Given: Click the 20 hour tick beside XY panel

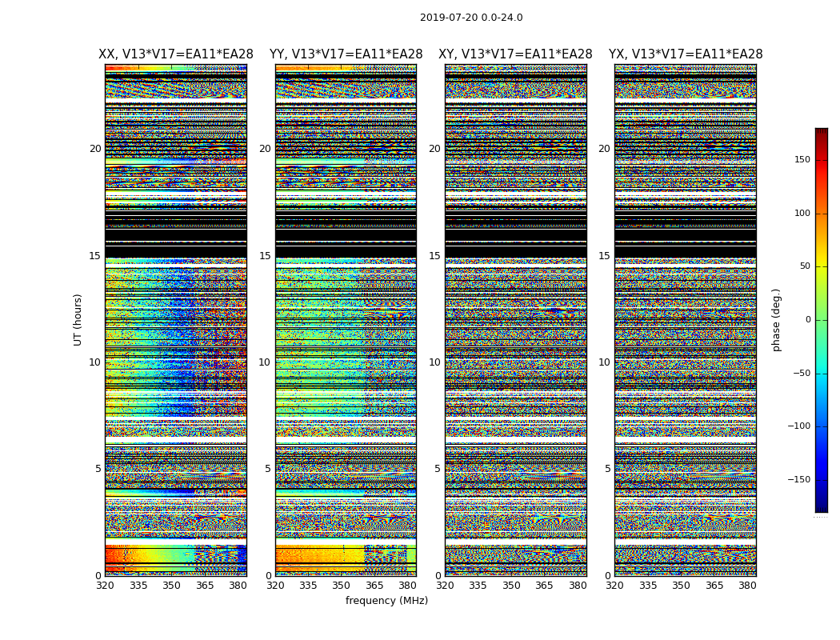Looking at the screenshot, I should [x=435, y=148].
